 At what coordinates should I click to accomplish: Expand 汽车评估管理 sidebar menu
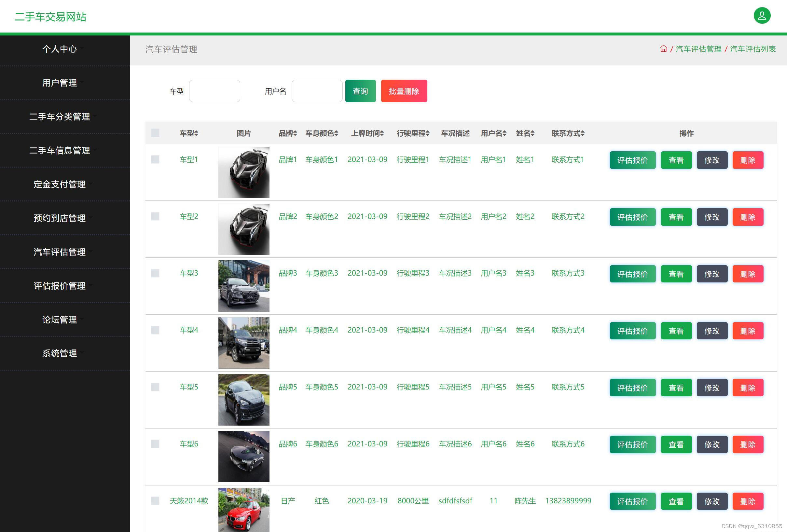[64, 252]
